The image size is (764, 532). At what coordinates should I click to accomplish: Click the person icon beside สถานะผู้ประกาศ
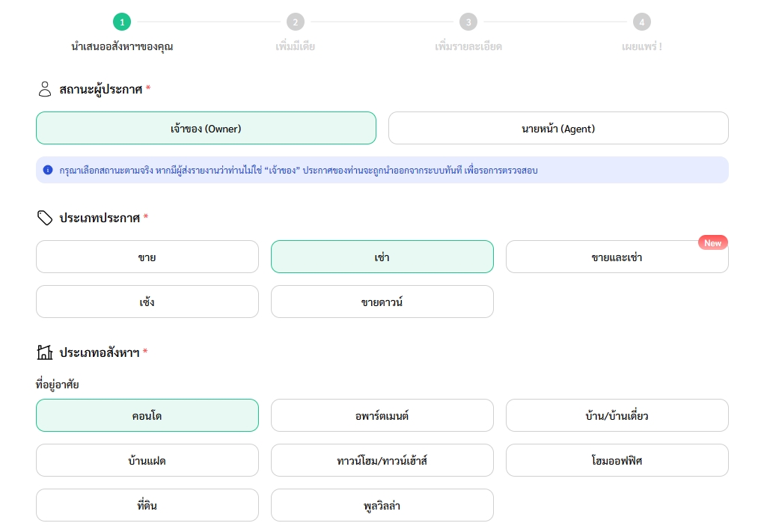pyautogui.click(x=44, y=89)
